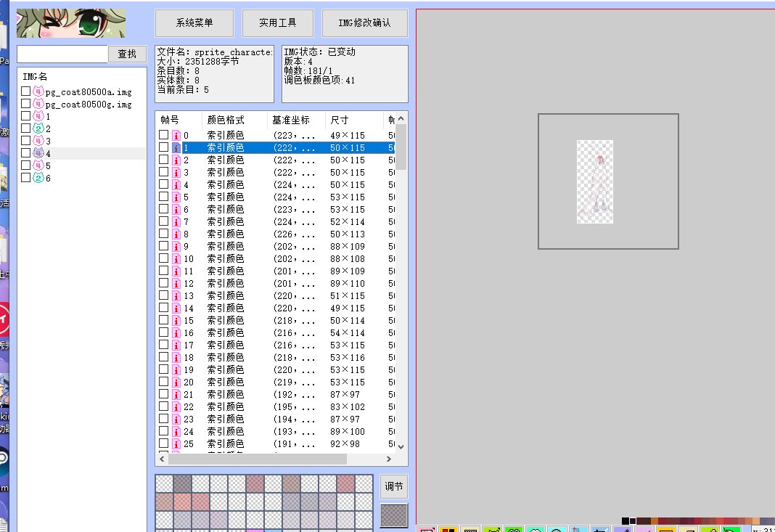Click the info icon of frame 5

tap(176, 197)
